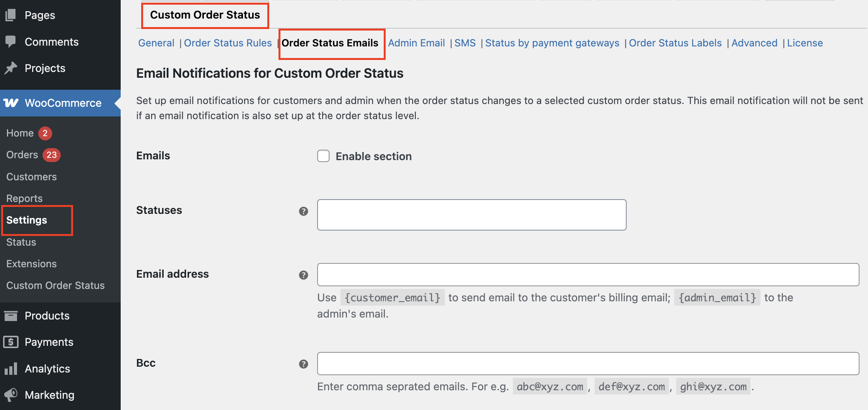Click the abc@xyz.com example text
This screenshot has width=868, height=410.
[x=550, y=386]
